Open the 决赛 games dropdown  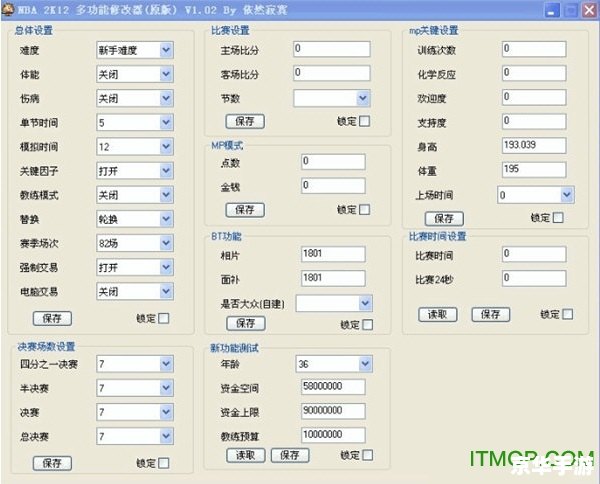pyautogui.click(x=135, y=412)
